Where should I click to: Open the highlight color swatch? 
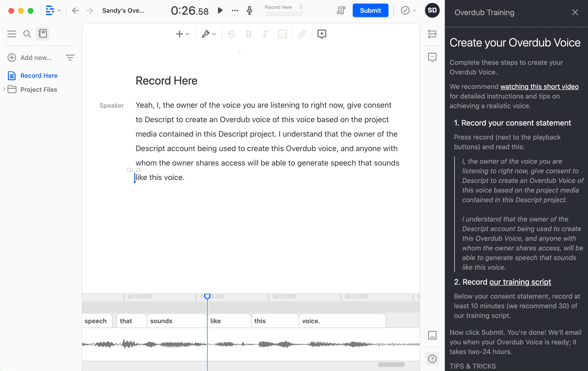tap(282, 34)
